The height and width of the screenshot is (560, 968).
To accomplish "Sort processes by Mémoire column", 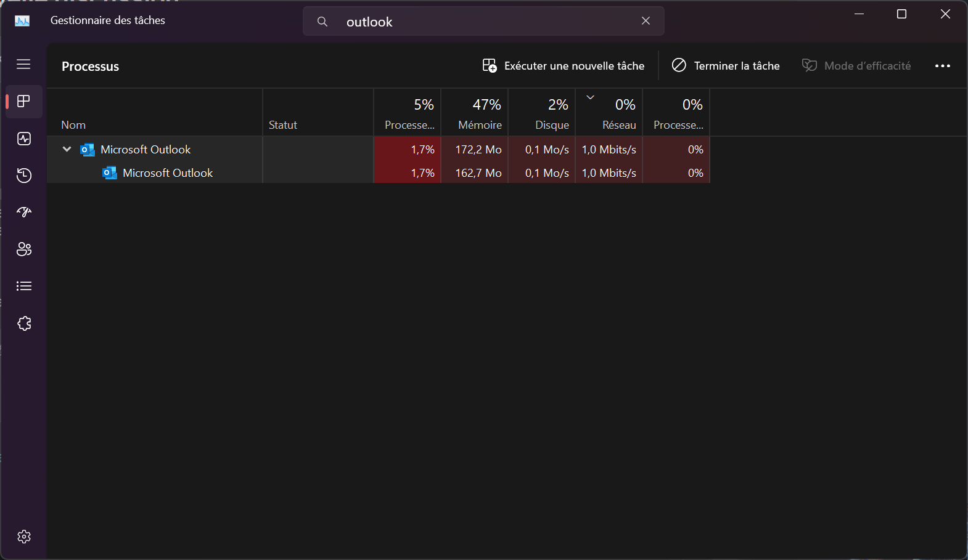I will coord(475,113).
